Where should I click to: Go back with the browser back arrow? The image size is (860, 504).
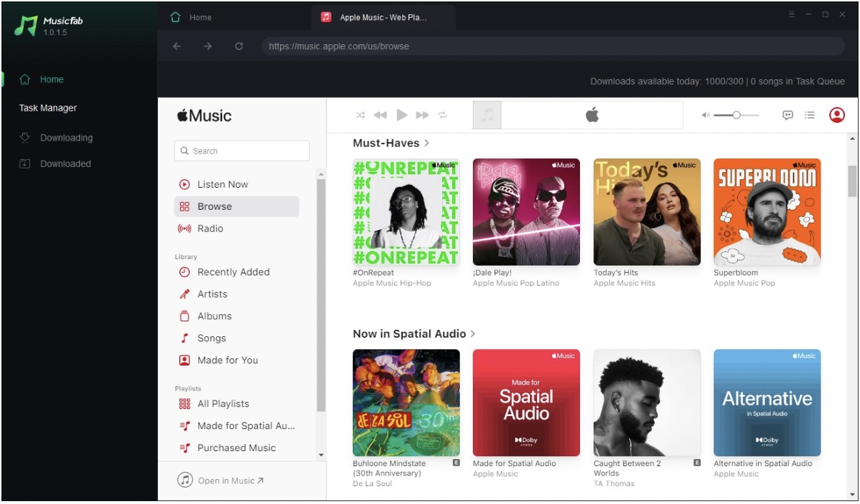tap(177, 46)
